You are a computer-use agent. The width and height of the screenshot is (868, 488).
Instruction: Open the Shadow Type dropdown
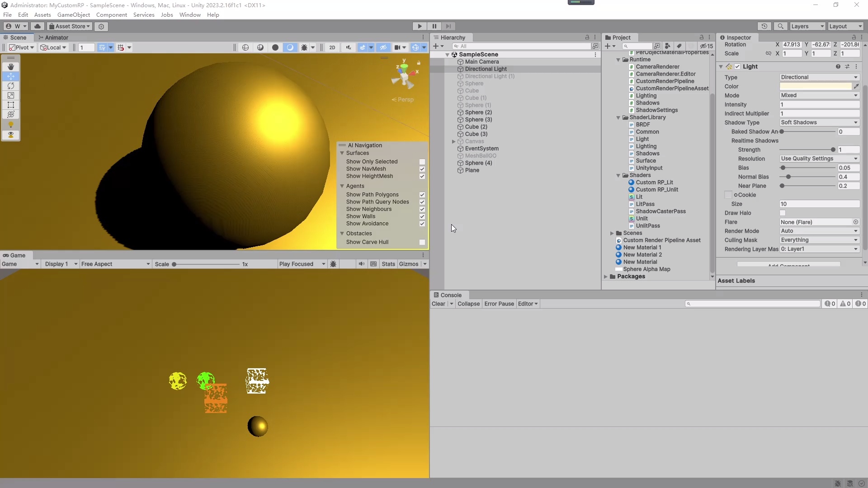[x=819, y=122]
